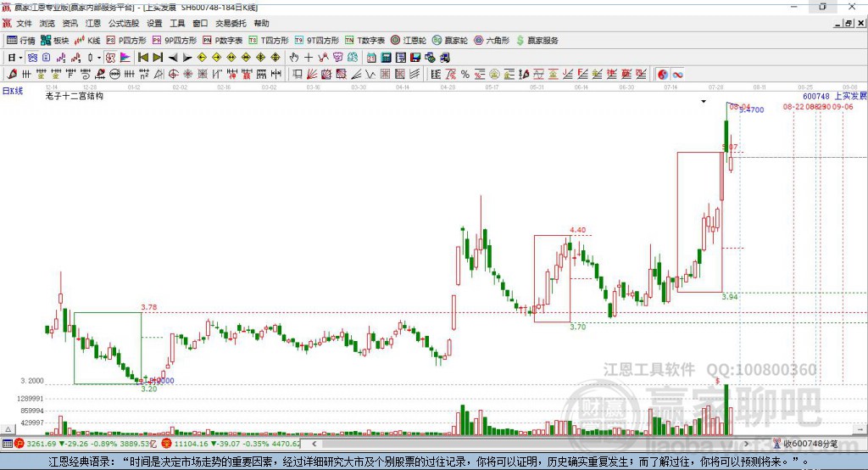Click the first yellow diamond arrow icon
Viewport: 868px width, 470px height.
click(202, 58)
